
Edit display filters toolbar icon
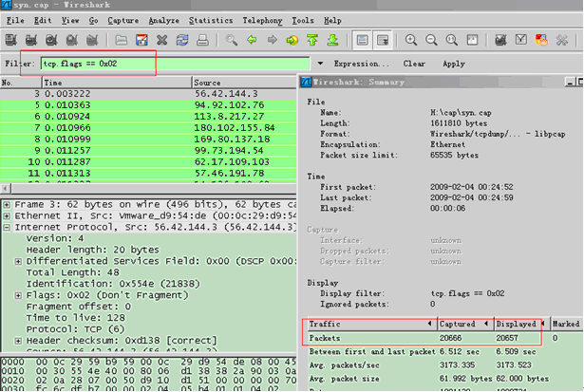(521, 40)
